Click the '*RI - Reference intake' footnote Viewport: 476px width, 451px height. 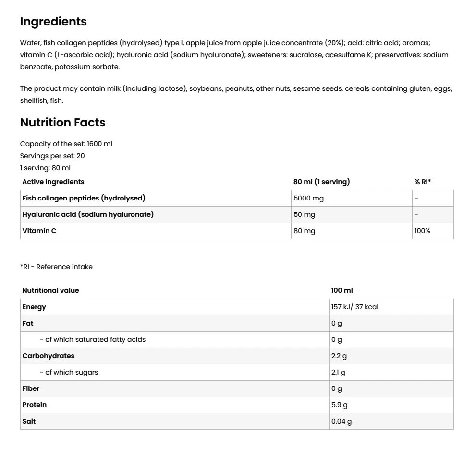click(56, 267)
